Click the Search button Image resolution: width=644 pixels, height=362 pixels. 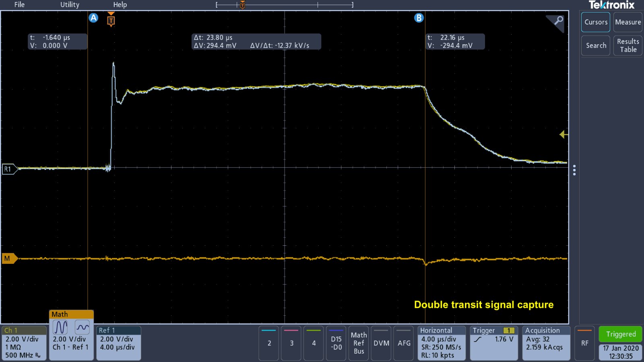click(596, 45)
